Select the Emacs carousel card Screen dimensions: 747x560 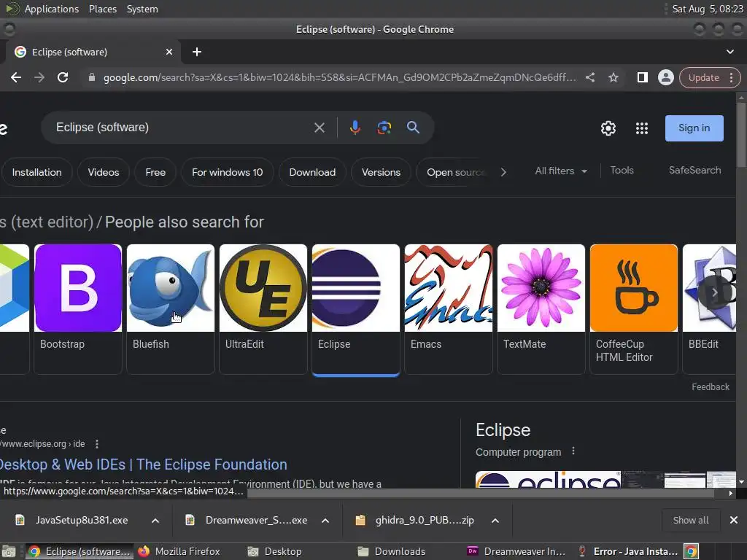tap(449, 309)
